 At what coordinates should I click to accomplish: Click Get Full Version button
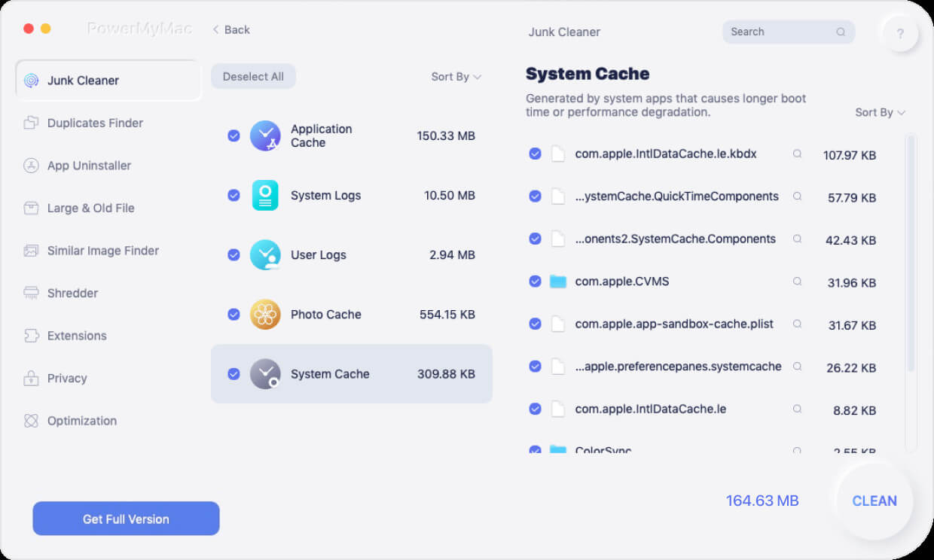(x=126, y=519)
